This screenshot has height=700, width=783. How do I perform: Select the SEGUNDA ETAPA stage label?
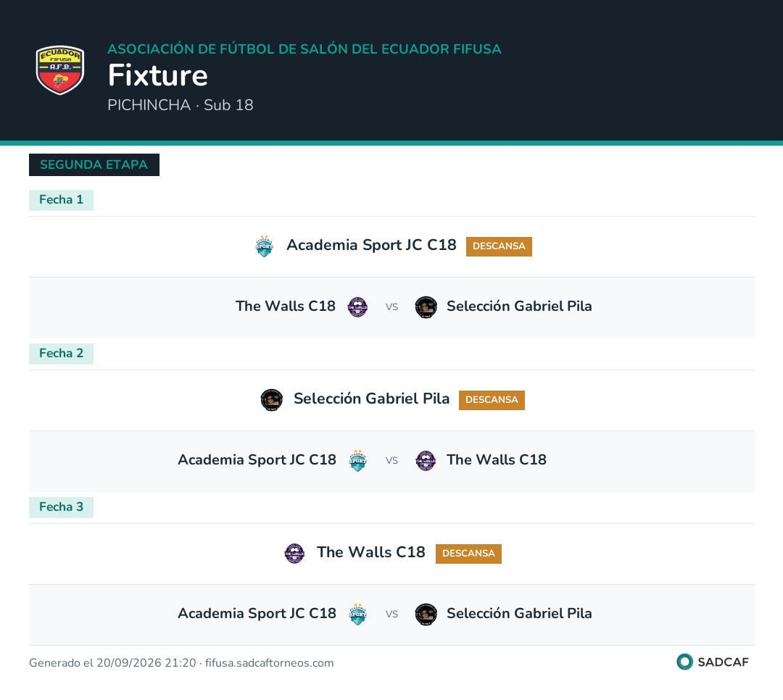tap(94, 164)
